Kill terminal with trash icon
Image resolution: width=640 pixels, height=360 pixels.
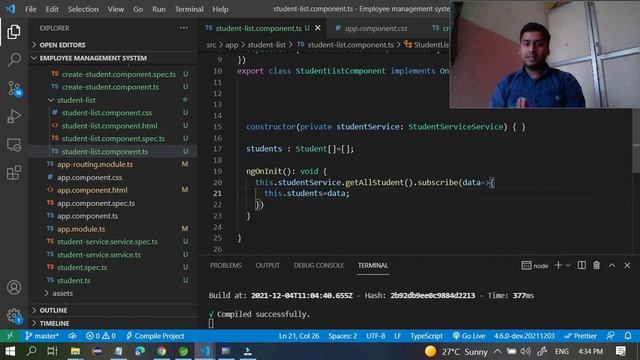coord(596,265)
